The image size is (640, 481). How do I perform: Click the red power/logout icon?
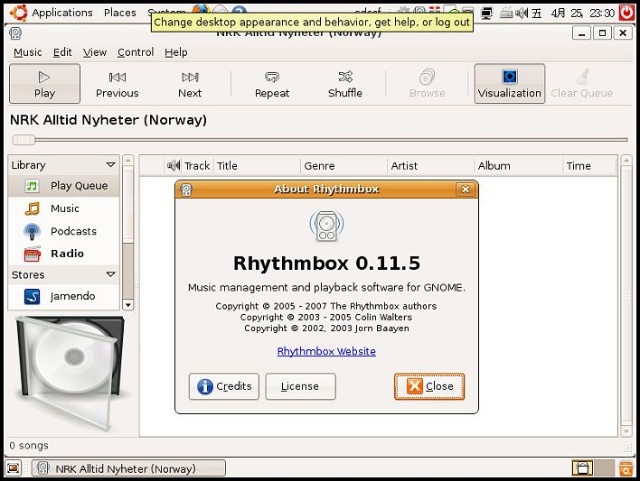(x=627, y=13)
